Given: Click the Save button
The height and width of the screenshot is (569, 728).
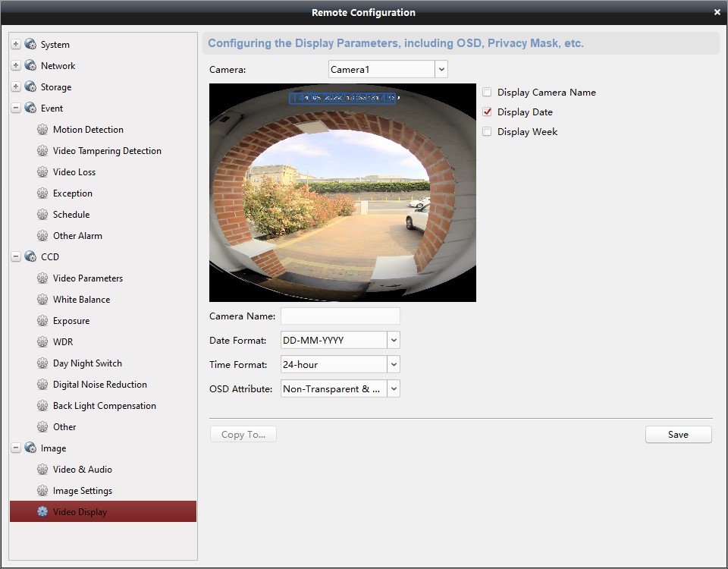Looking at the screenshot, I should (x=677, y=434).
